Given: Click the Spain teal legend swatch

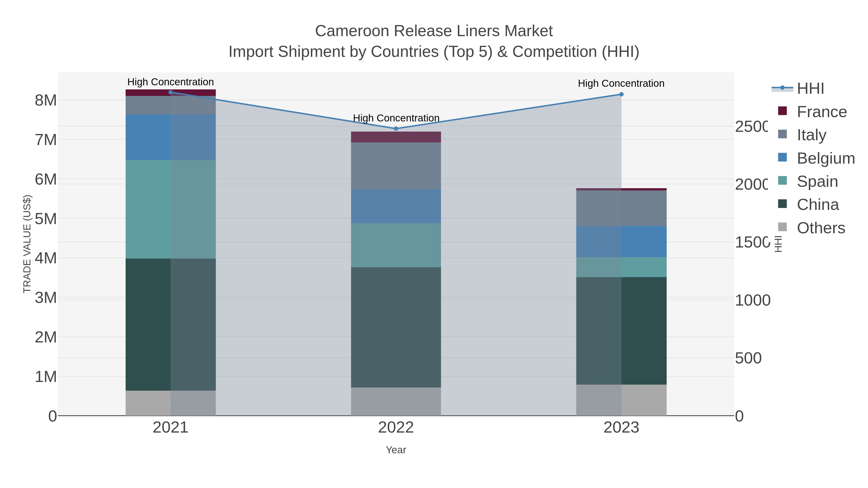Looking at the screenshot, I should pyautogui.click(x=782, y=180).
